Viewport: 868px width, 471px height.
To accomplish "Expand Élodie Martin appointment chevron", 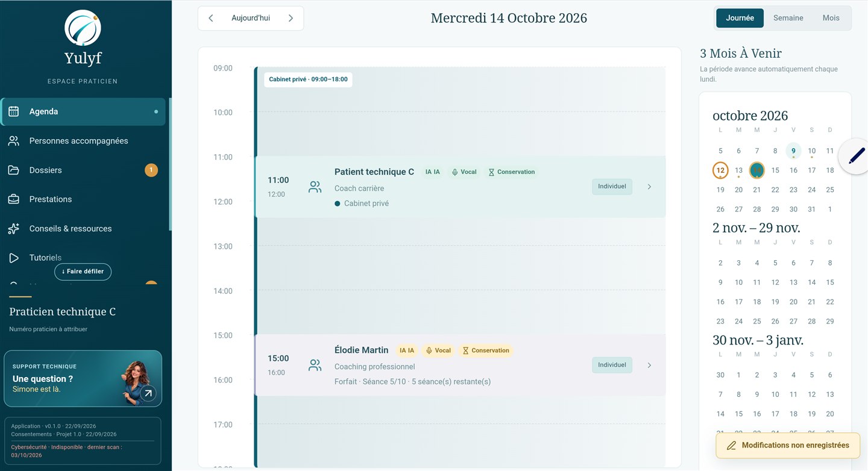I will [649, 365].
